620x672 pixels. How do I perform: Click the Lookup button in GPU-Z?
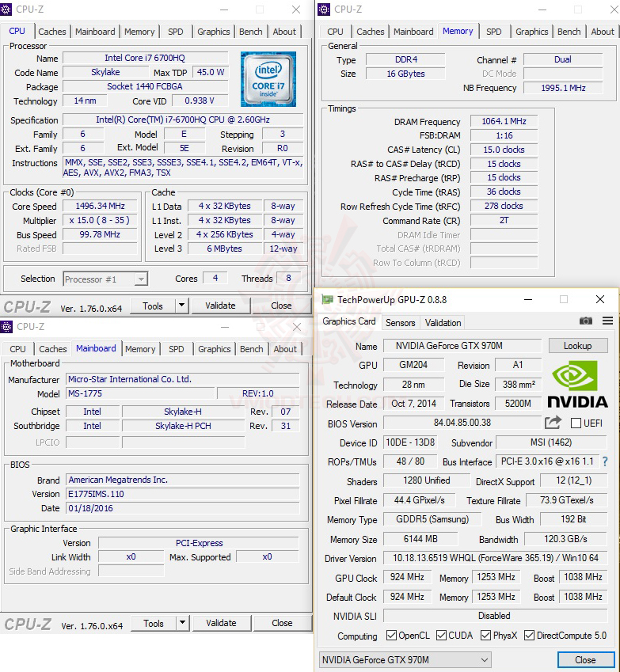coord(577,346)
